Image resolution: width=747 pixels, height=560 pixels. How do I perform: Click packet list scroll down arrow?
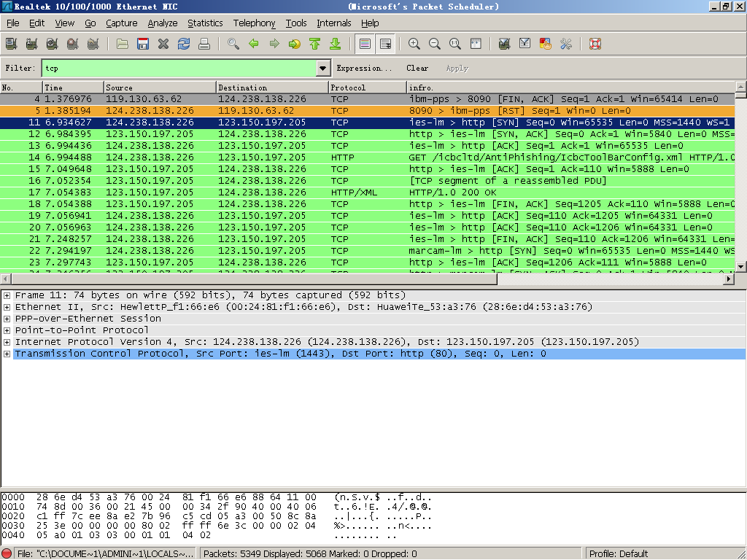740,267
